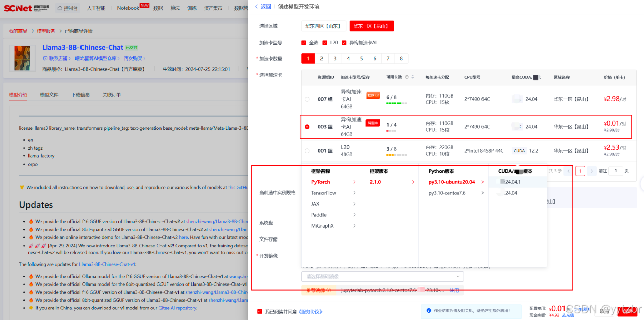Select resource group 007 radio button
The width and height of the screenshot is (644, 320).
(x=307, y=99)
